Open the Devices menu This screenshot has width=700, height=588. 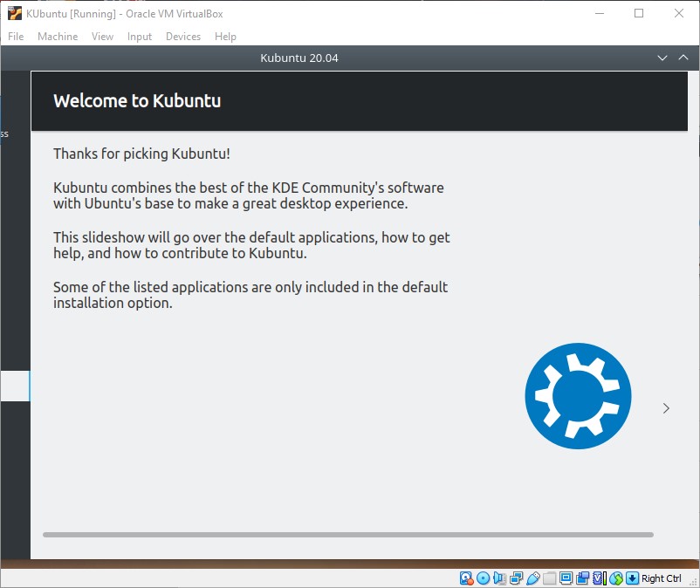click(183, 37)
